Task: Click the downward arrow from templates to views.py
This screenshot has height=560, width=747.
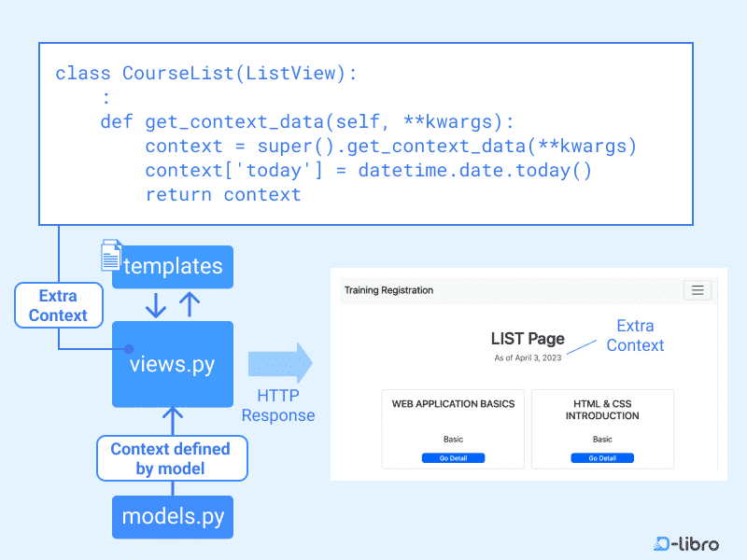Action: (x=154, y=303)
